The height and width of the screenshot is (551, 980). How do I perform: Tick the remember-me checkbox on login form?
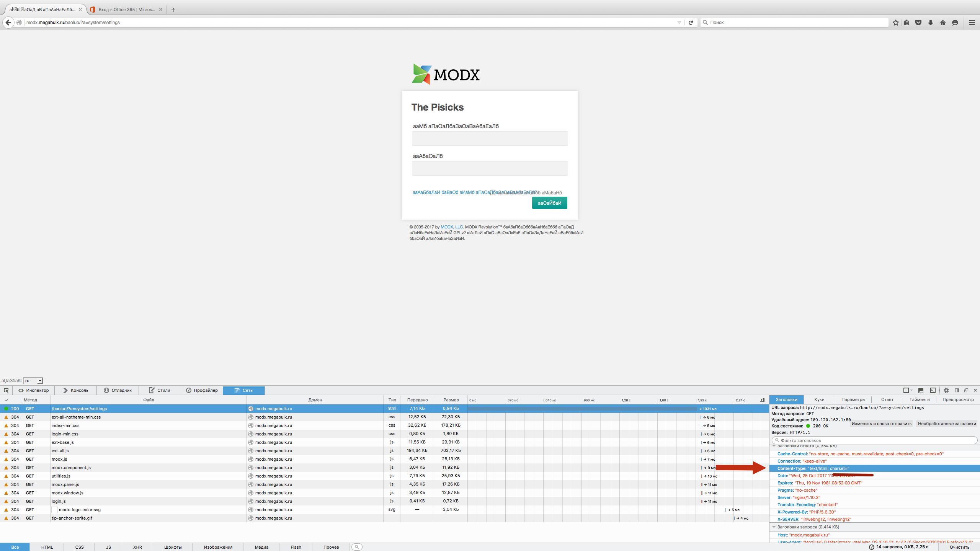493,192
